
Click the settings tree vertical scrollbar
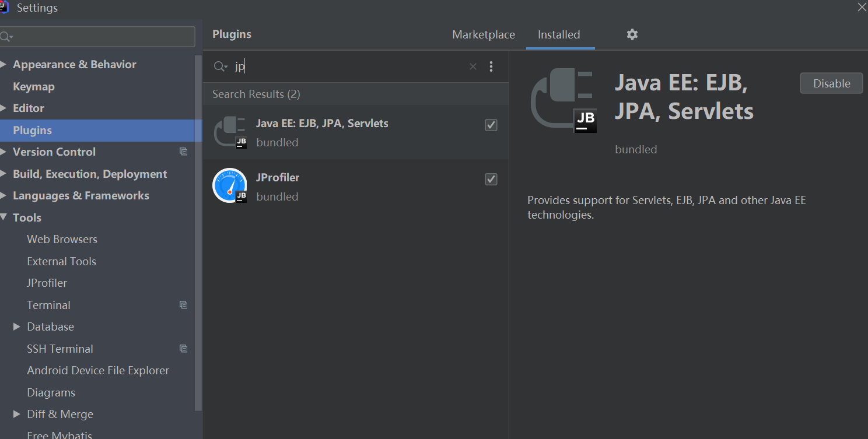(198, 233)
